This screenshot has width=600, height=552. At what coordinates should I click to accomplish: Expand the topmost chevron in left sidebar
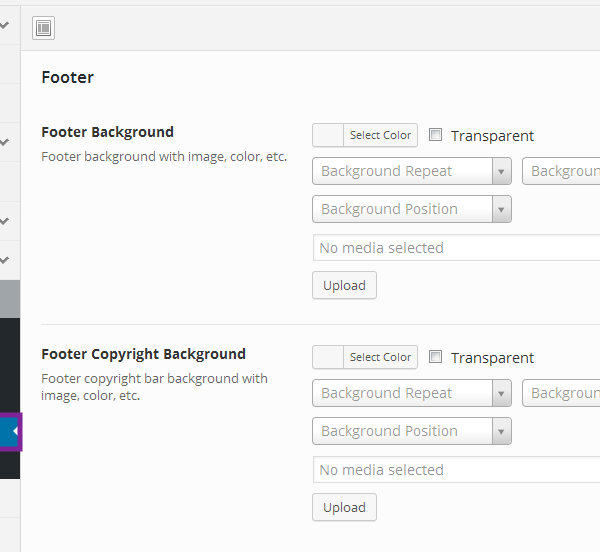pos(5,26)
